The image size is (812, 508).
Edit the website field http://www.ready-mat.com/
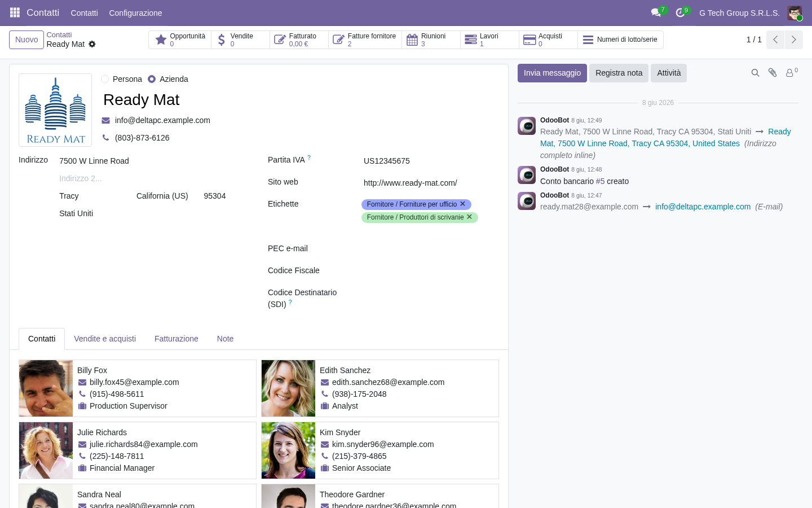(x=431, y=183)
